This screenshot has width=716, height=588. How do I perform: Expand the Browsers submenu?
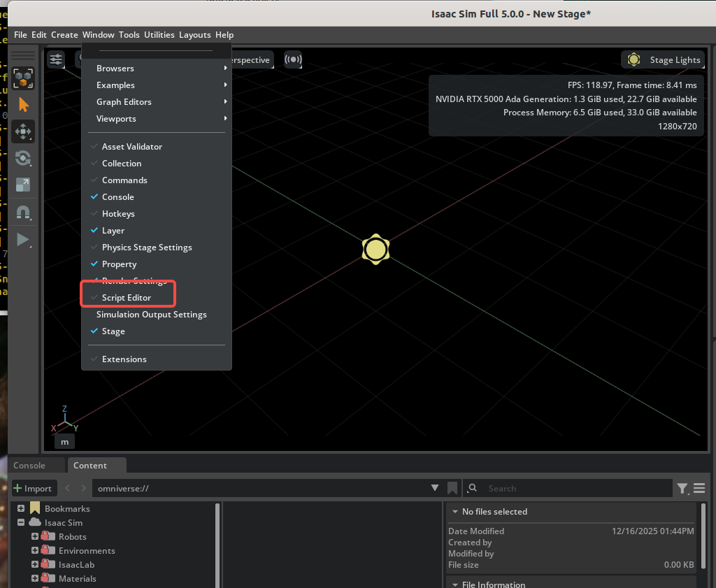(157, 69)
